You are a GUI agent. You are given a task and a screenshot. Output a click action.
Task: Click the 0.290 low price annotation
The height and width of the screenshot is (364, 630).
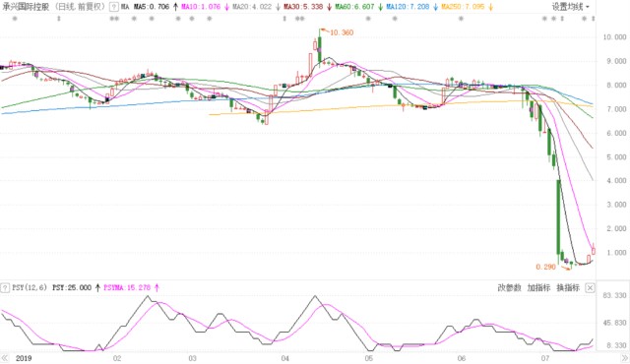(545, 267)
